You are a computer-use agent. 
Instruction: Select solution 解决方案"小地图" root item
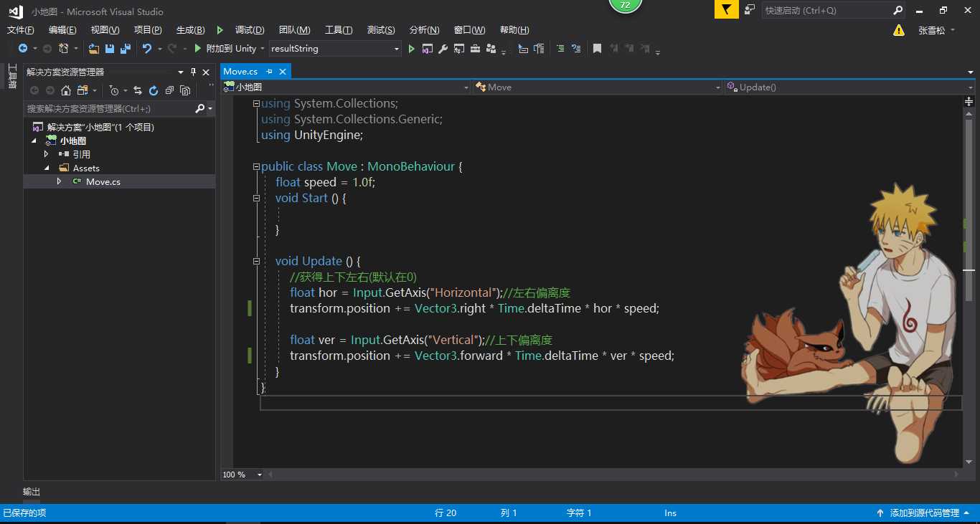click(x=100, y=127)
